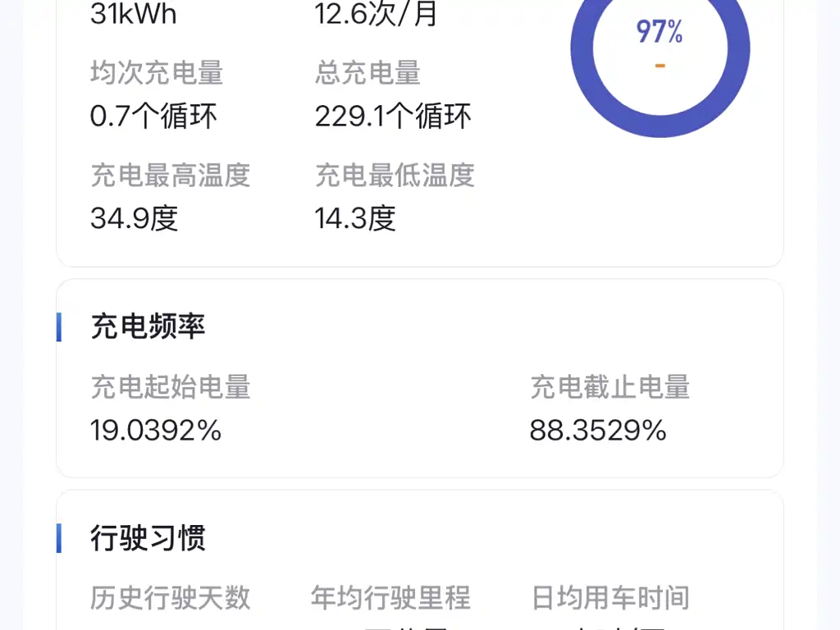Click the 88.3529% end charge value
This screenshot has height=630, width=840.
(597, 430)
